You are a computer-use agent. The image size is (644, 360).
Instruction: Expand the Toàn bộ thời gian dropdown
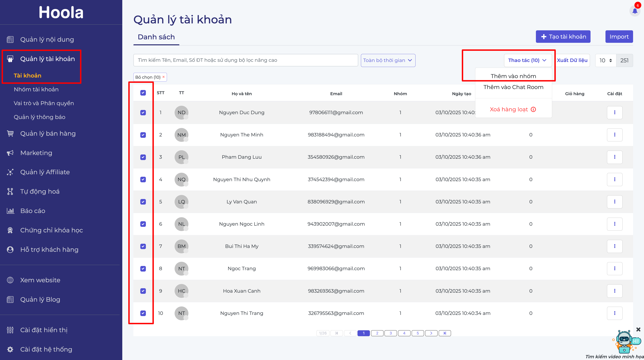pos(388,60)
